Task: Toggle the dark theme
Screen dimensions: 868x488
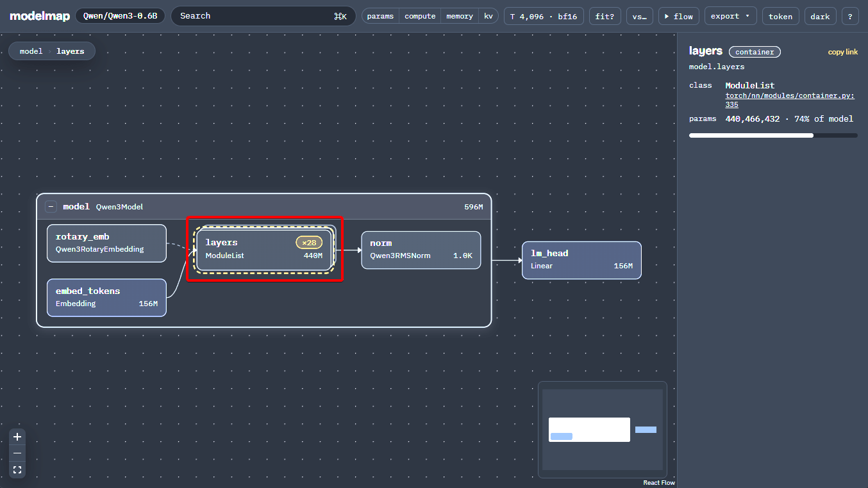Action: tap(820, 16)
